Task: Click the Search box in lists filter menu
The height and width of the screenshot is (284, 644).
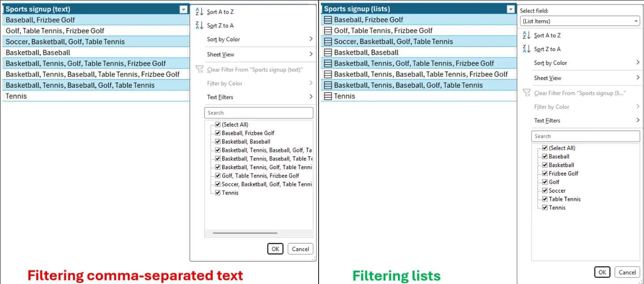Action: point(586,136)
